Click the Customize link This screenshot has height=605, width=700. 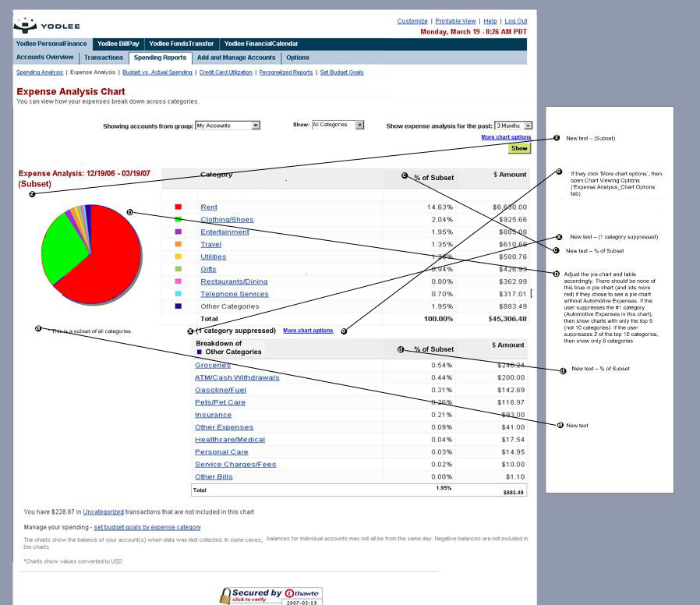pyautogui.click(x=412, y=21)
